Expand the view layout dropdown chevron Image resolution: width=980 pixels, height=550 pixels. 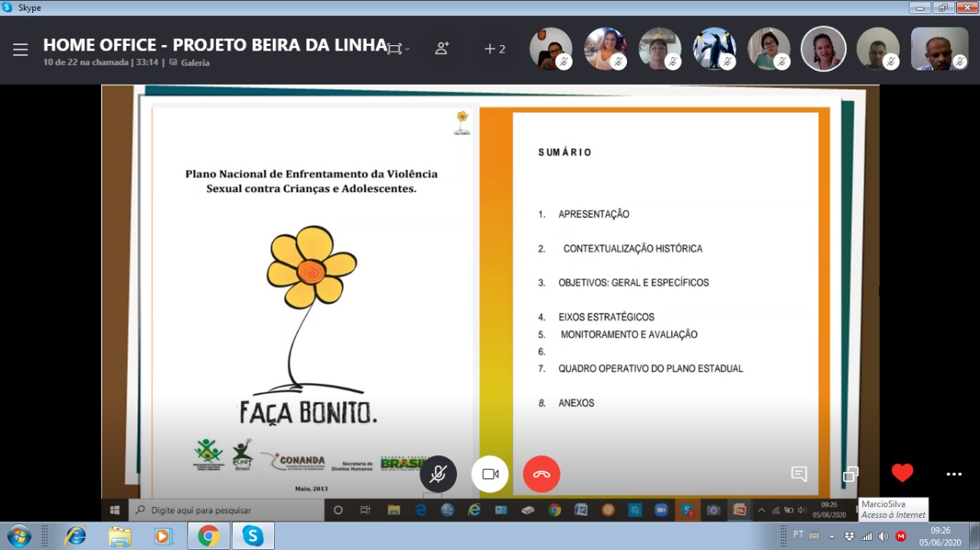(407, 49)
